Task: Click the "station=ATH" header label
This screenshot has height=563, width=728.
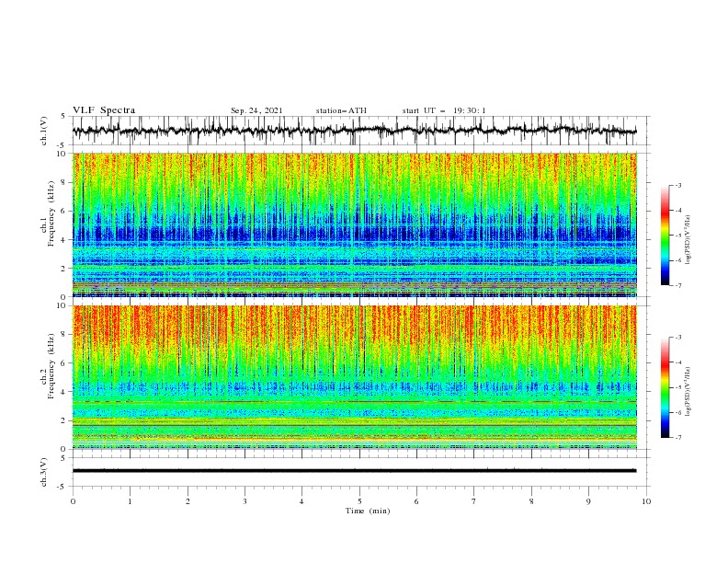Action: pos(341,110)
